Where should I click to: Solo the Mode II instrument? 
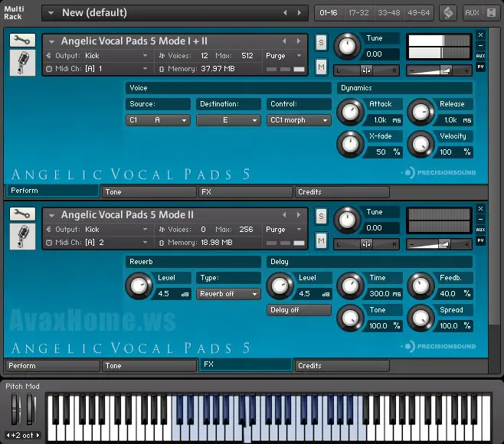pos(321,216)
